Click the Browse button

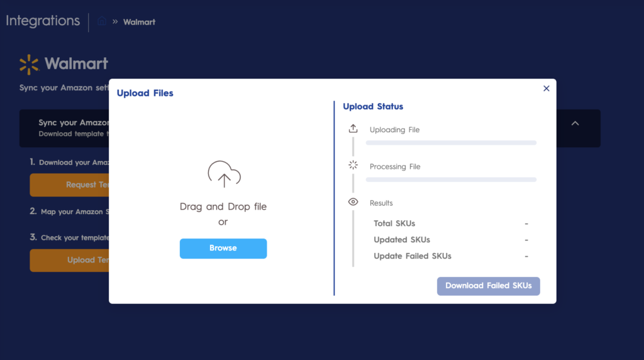pyautogui.click(x=223, y=248)
